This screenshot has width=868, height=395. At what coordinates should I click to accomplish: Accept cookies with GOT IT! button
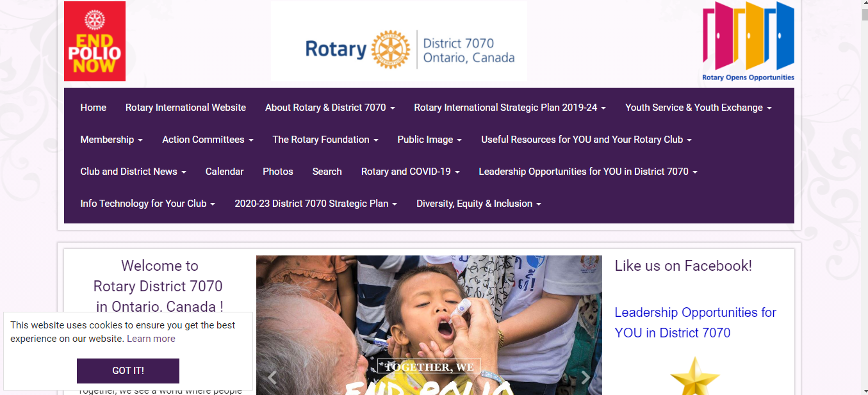[x=128, y=371]
